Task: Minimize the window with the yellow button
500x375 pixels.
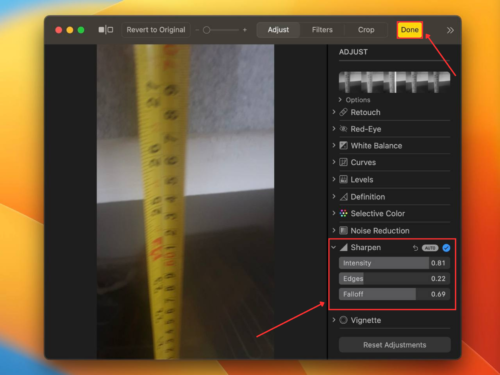Action: click(70, 30)
